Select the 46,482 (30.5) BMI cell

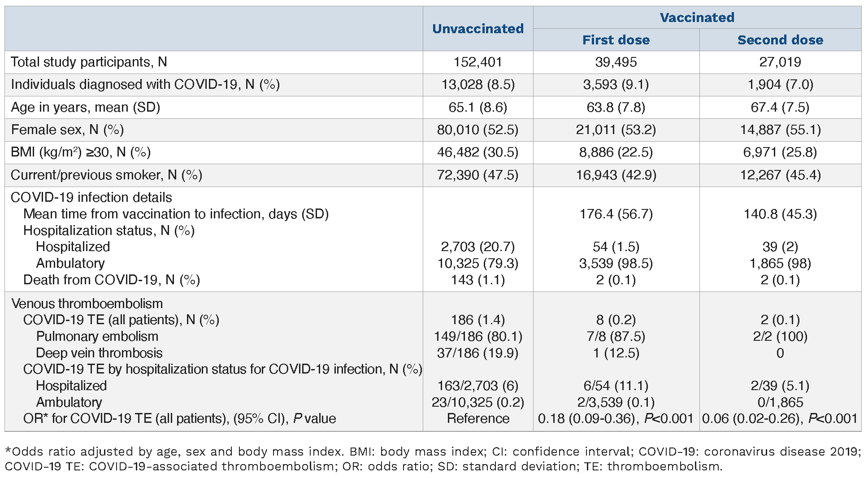[x=477, y=152]
